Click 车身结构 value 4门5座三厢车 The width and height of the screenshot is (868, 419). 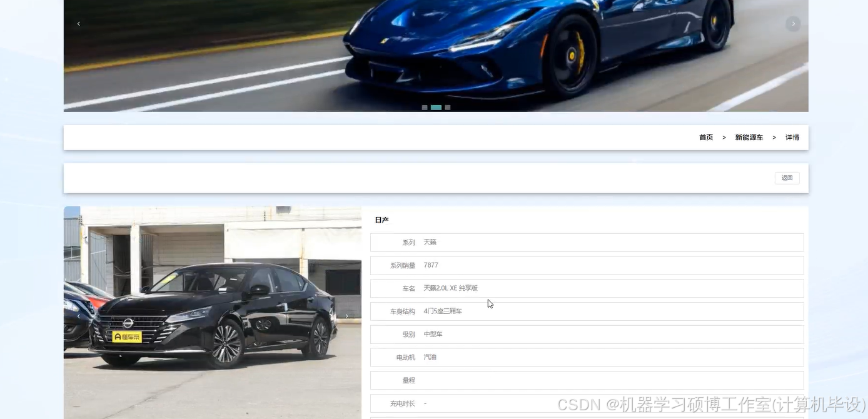tap(442, 311)
